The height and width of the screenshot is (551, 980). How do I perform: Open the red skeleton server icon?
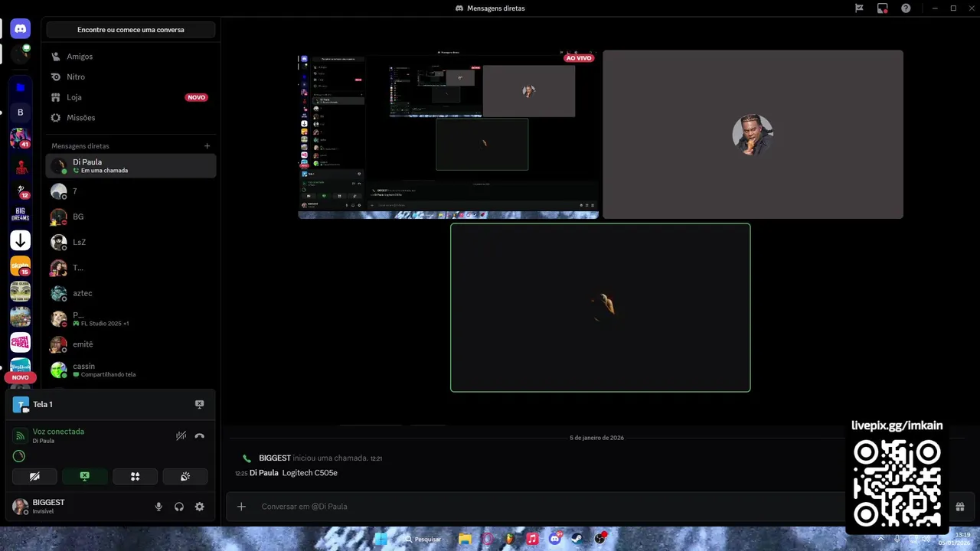point(21,164)
